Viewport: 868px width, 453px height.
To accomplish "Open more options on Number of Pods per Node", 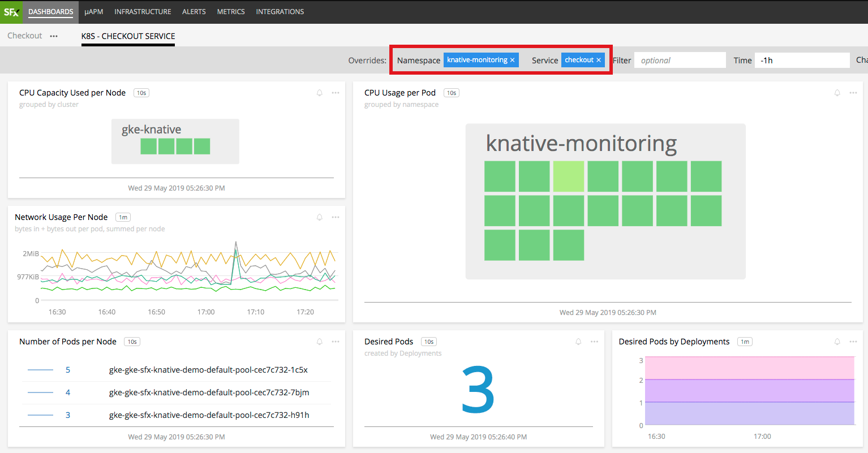I will (x=336, y=342).
